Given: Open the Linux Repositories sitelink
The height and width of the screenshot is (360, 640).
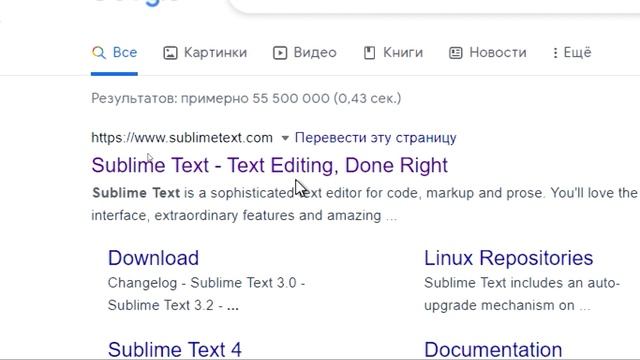Looking at the screenshot, I should click(509, 258).
